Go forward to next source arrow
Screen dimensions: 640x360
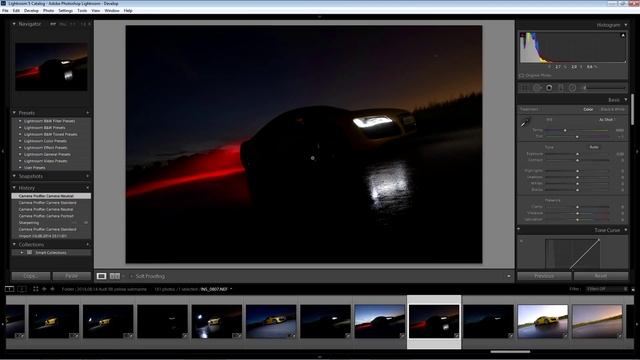[52, 289]
